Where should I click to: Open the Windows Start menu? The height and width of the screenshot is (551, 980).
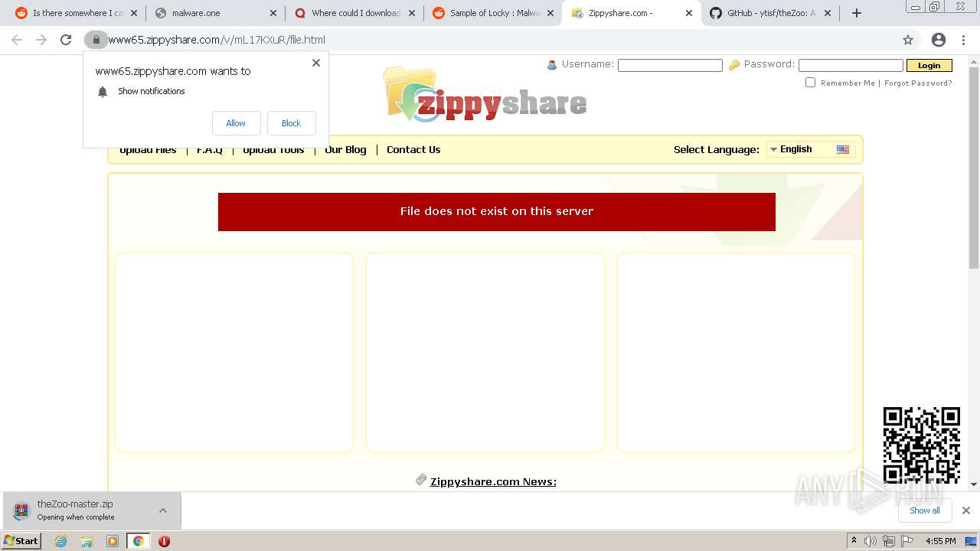click(21, 541)
